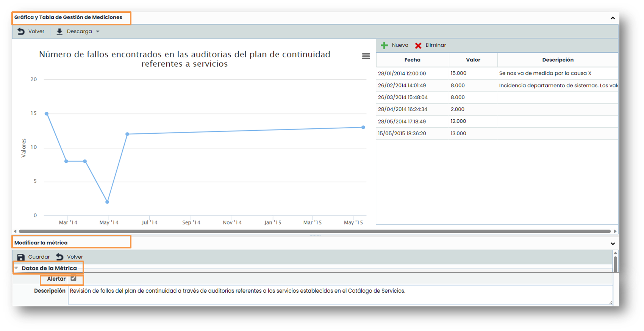Click the right arrow of horizontal scrollbar

(615, 231)
